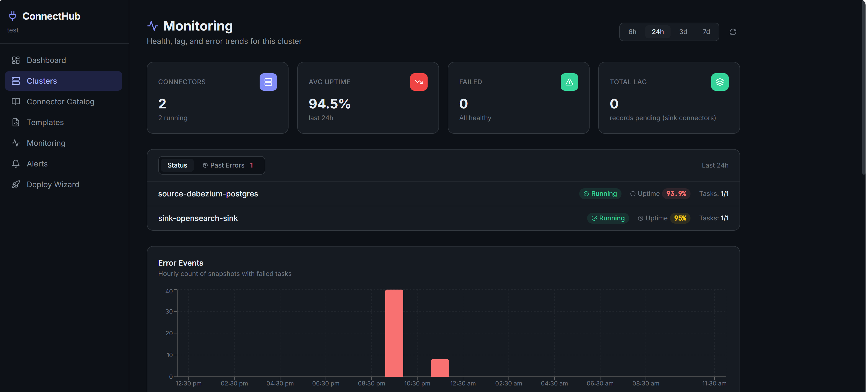Viewport: 868px width, 392px height.
Task: Click the Connector Catalog book icon
Action: [x=16, y=102]
